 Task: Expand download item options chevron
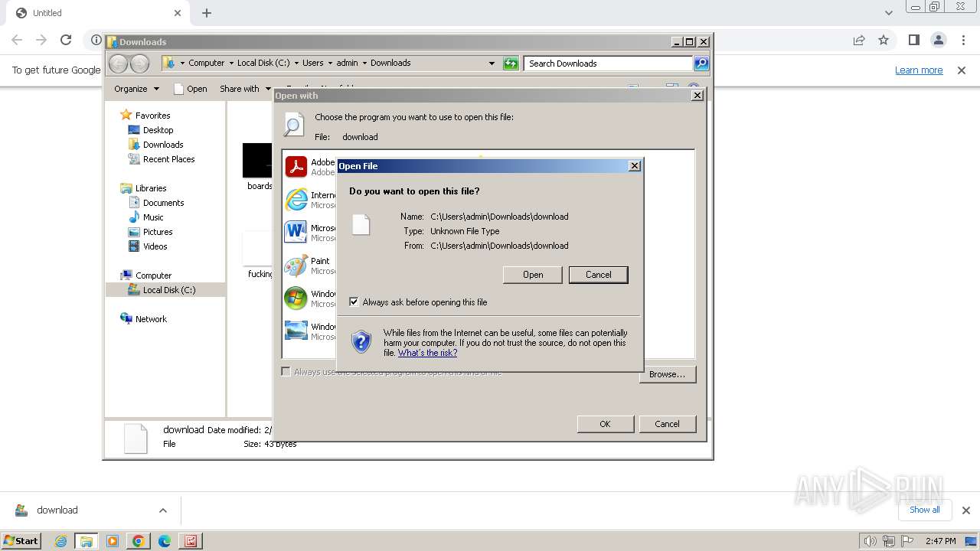point(162,510)
